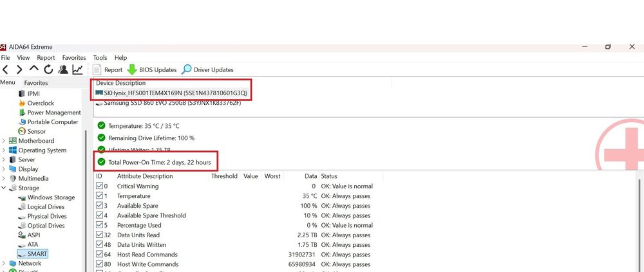Screen dimensions: 644x272
Task: Open the File menu
Action: click(5, 58)
